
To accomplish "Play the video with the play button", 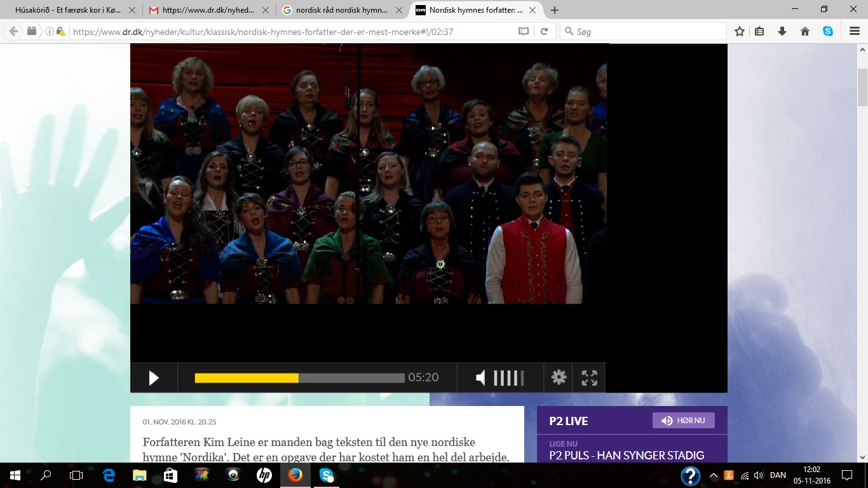I will (153, 378).
